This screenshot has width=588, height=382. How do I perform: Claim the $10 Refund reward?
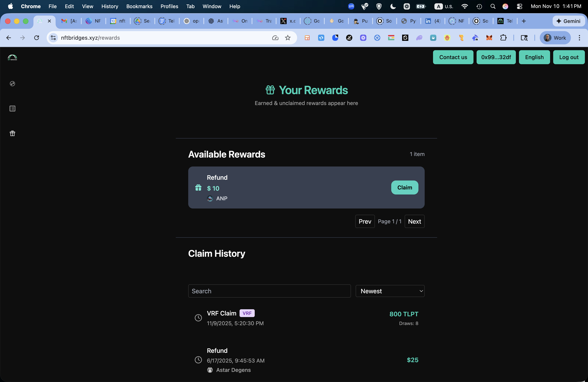coord(404,187)
